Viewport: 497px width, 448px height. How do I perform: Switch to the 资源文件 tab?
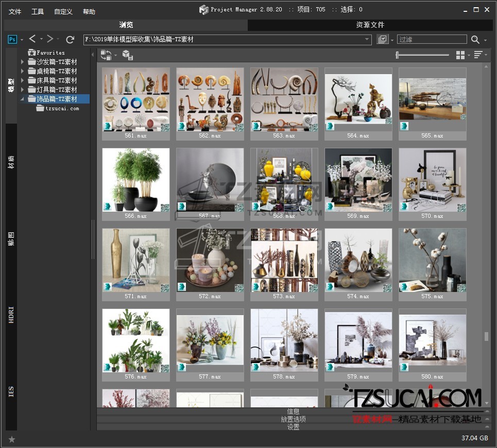370,25
